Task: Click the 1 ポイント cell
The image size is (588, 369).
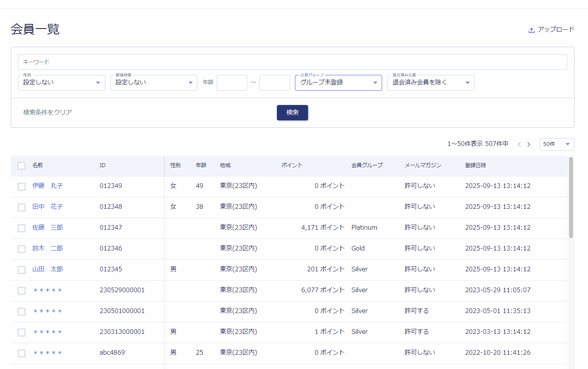Action: [330, 332]
